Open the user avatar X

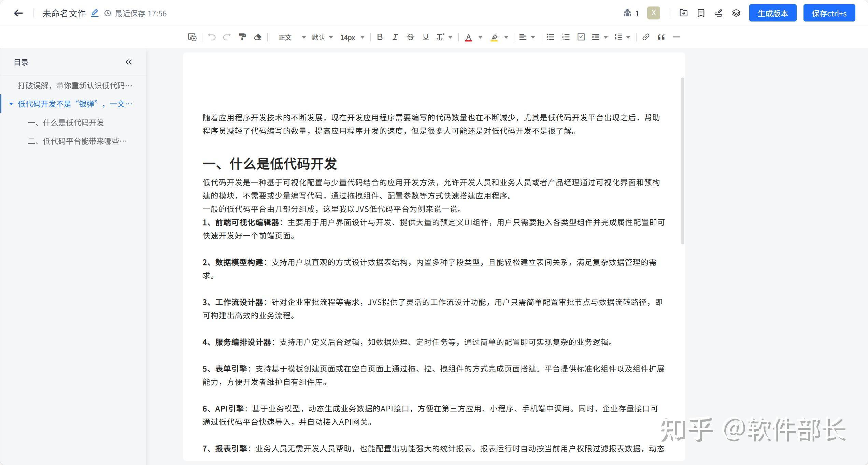(653, 13)
